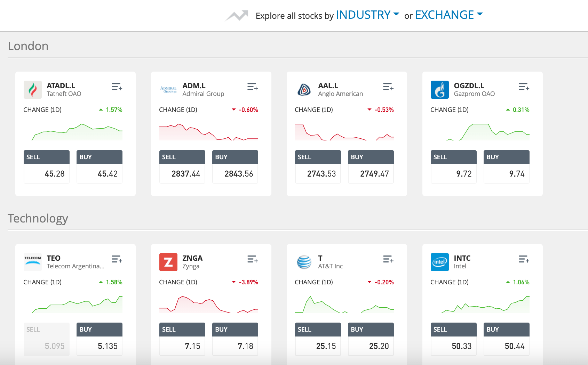Screen dimensions: 588x365
Task: Click the ZNGA price chart
Action: tap(209, 304)
